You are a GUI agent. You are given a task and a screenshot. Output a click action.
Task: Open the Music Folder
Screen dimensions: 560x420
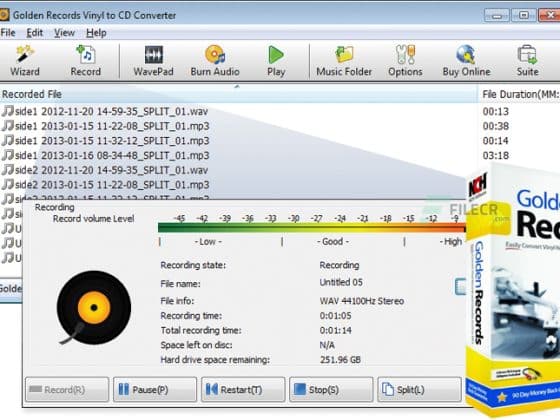pos(344,61)
